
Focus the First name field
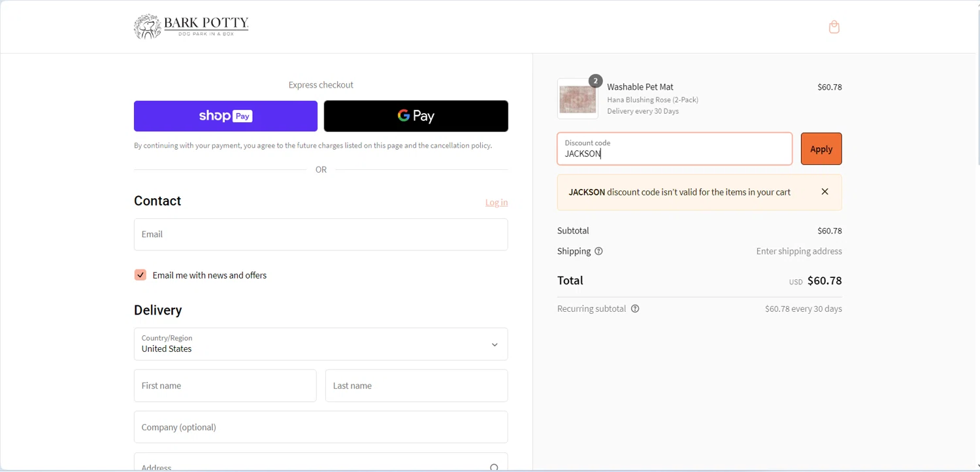(225, 386)
